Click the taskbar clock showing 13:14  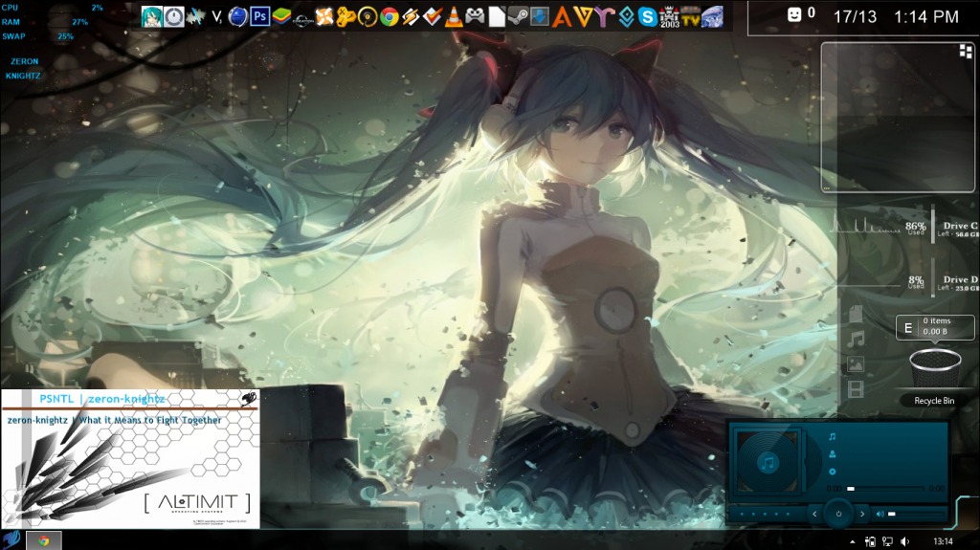point(943,541)
